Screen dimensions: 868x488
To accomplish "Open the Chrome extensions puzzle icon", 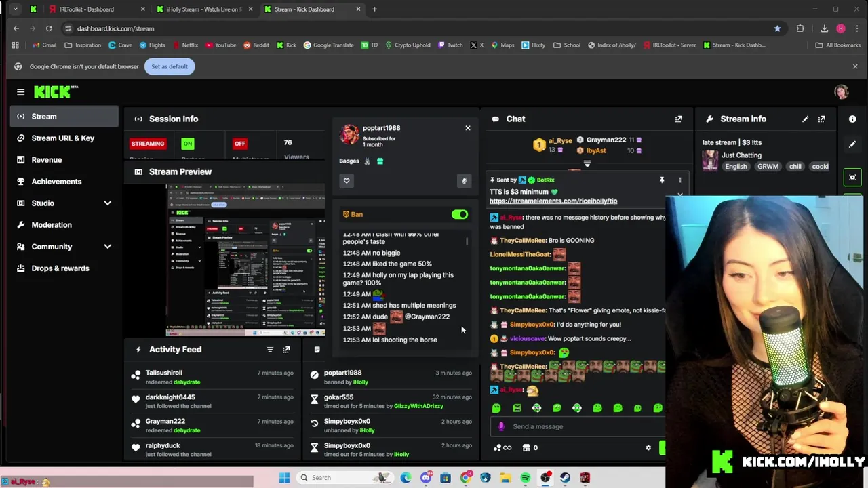I will [x=800, y=28].
